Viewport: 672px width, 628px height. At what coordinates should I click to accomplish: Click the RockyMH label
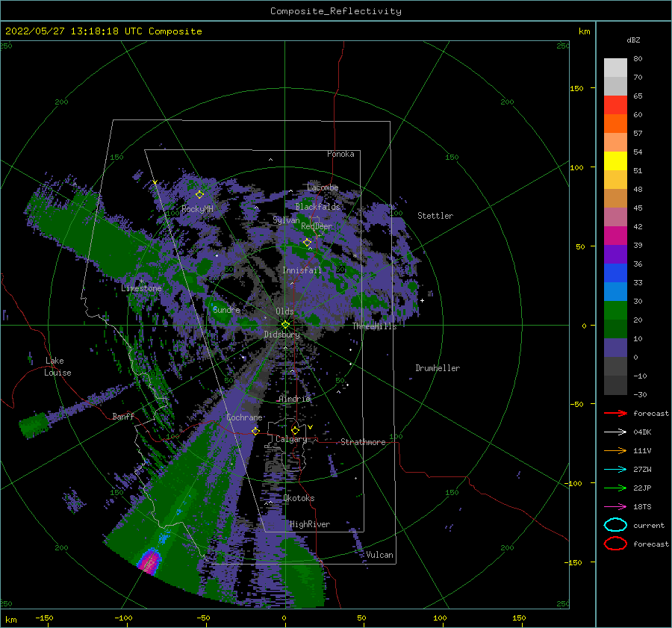(x=197, y=209)
